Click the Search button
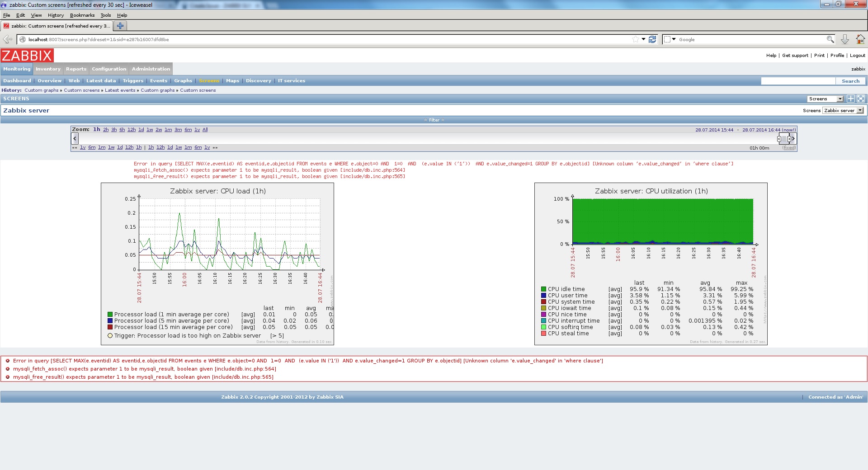This screenshot has height=470, width=868. click(850, 81)
